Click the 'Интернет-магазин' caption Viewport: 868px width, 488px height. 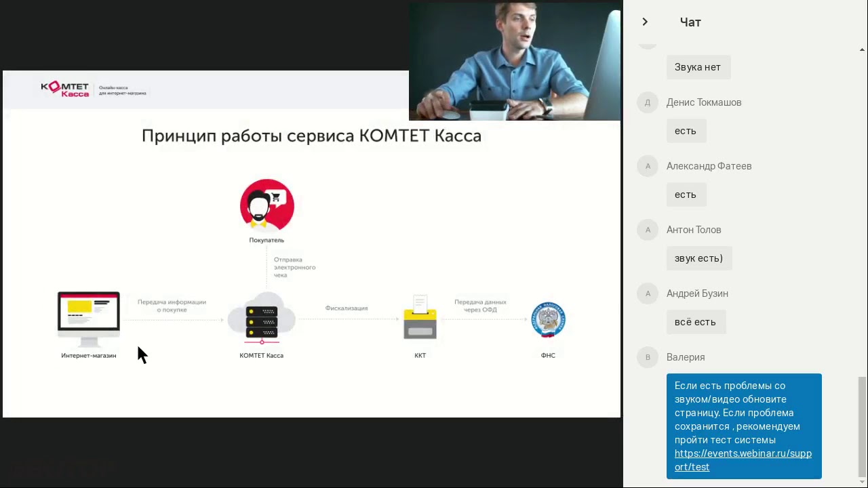(x=89, y=355)
